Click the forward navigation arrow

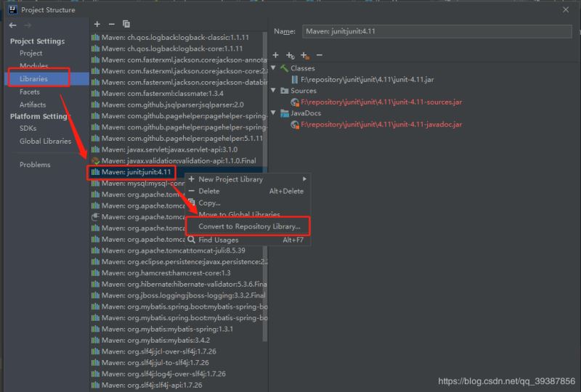tap(28, 25)
